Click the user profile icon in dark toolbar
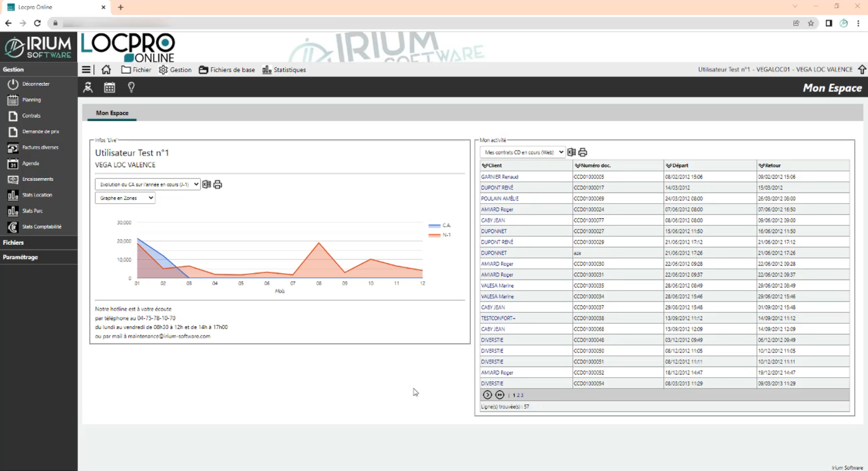This screenshot has height=471, width=868. [88, 88]
